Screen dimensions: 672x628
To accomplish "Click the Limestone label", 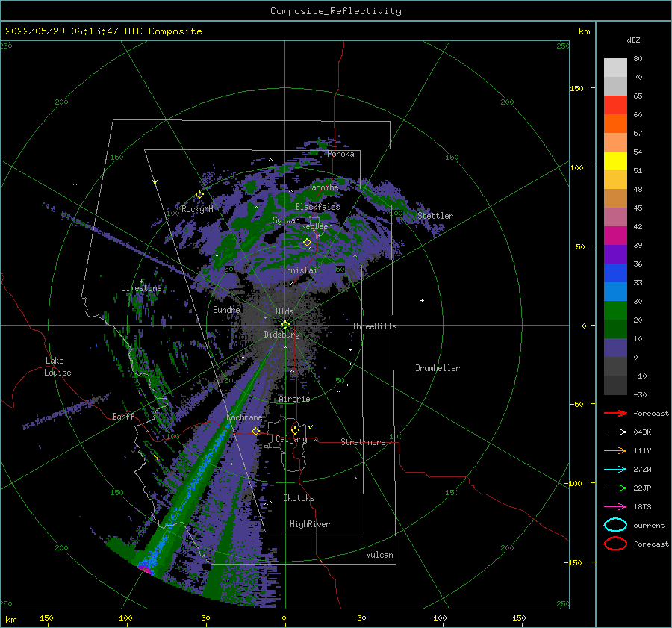I will 141,288.
